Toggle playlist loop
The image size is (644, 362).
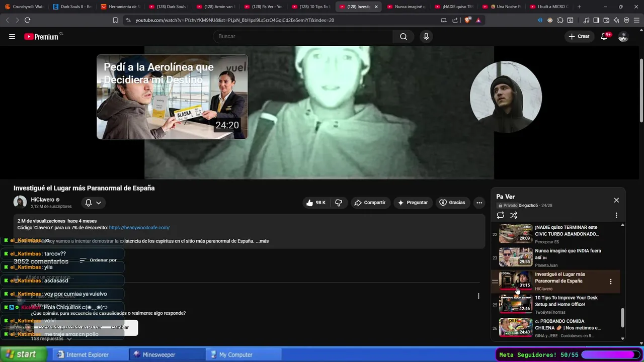(x=500, y=215)
